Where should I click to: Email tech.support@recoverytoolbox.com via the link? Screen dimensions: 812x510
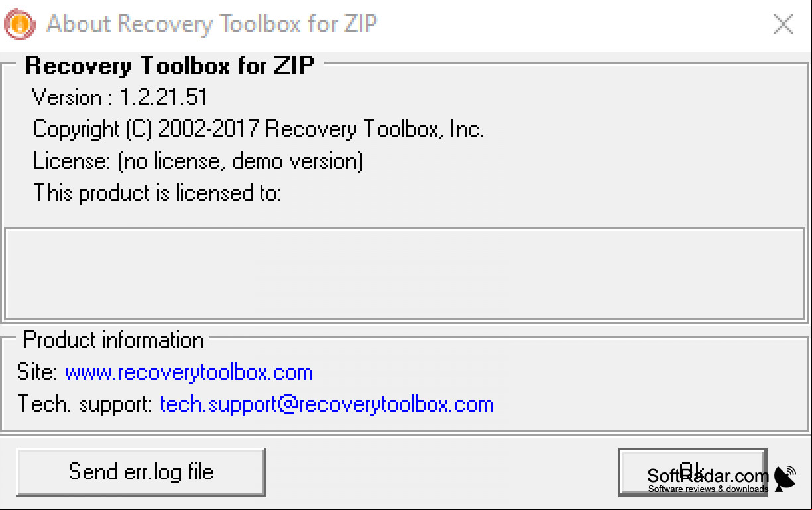tap(327, 404)
